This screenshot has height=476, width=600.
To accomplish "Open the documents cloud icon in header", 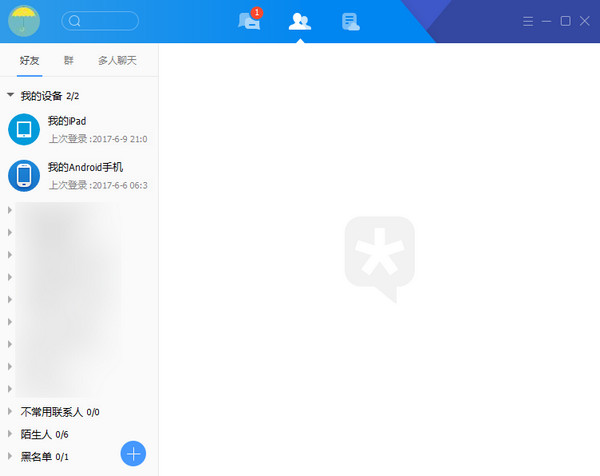I will 350,21.
